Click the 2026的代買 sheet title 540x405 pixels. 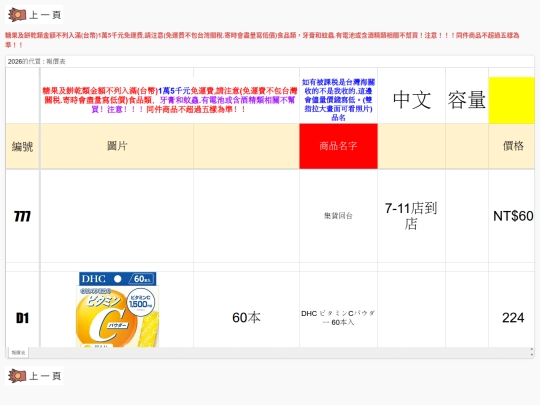tap(37, 61)
